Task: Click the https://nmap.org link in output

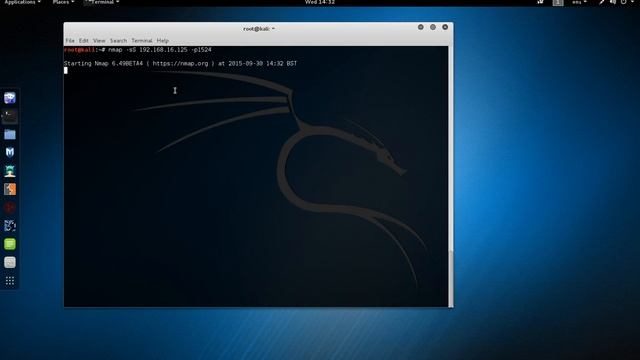Action: coord(180,64)
